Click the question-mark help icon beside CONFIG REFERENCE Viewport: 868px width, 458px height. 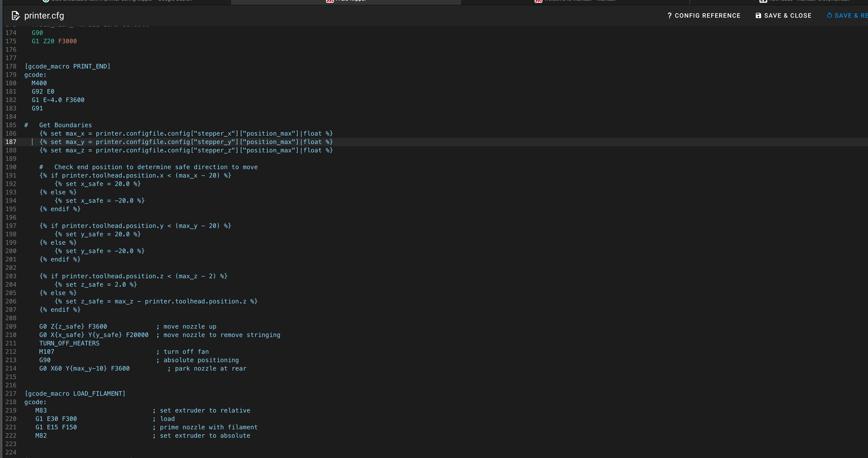coord(669,15)
